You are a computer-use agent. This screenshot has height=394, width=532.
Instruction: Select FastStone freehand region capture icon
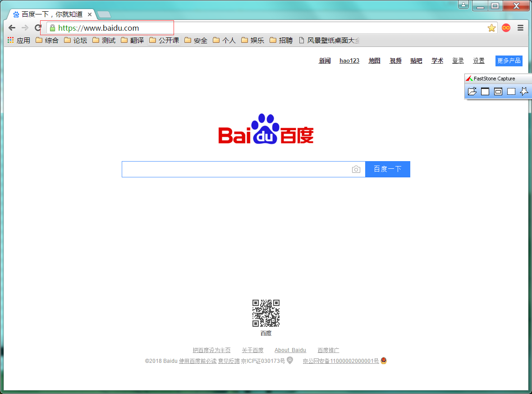(524, 91)
